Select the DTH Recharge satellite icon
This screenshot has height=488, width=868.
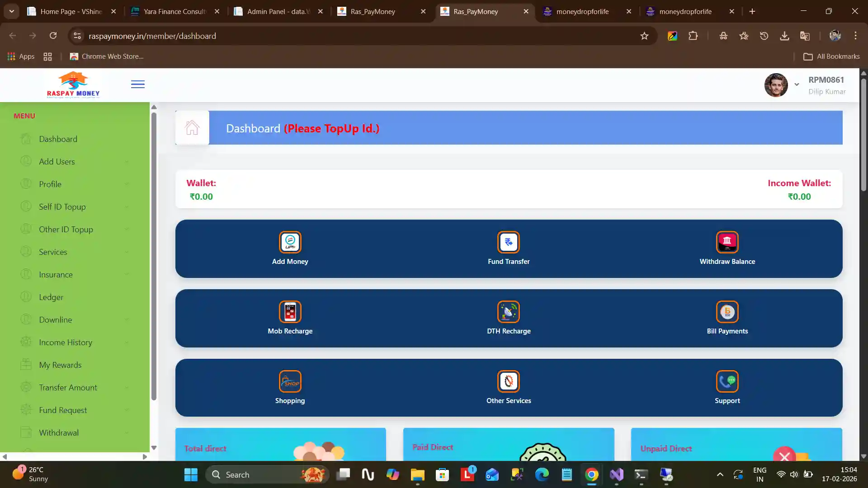coord(509,311)
